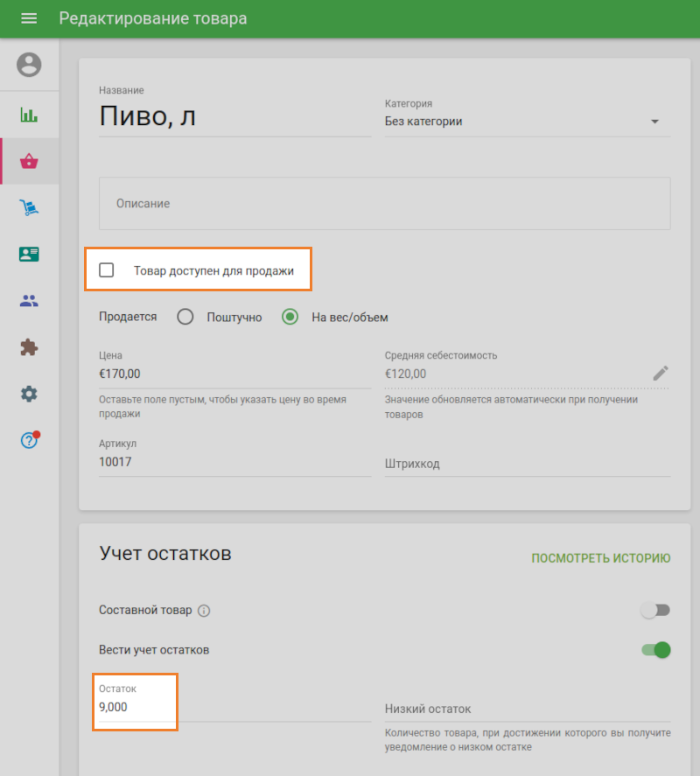Viewport: 700px width, 776px height.
Task: Click the ПОСМОТРЕТЬ ИСТОРИЮ link
Action: pos(600,558)
